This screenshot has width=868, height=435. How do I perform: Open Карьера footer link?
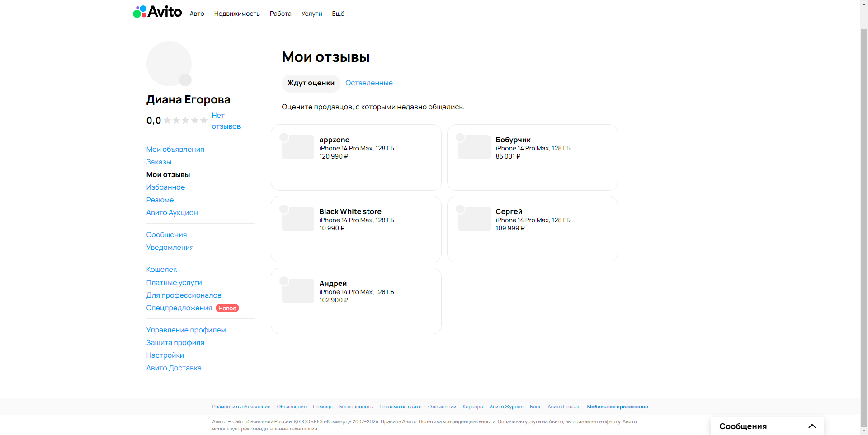(x=473, y=407)
